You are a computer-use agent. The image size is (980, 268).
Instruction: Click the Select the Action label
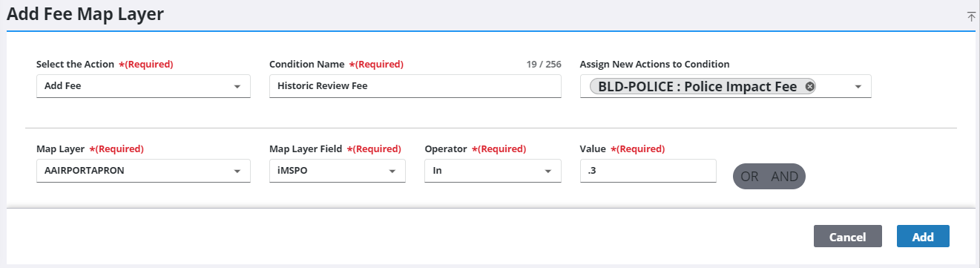(76, 65)
